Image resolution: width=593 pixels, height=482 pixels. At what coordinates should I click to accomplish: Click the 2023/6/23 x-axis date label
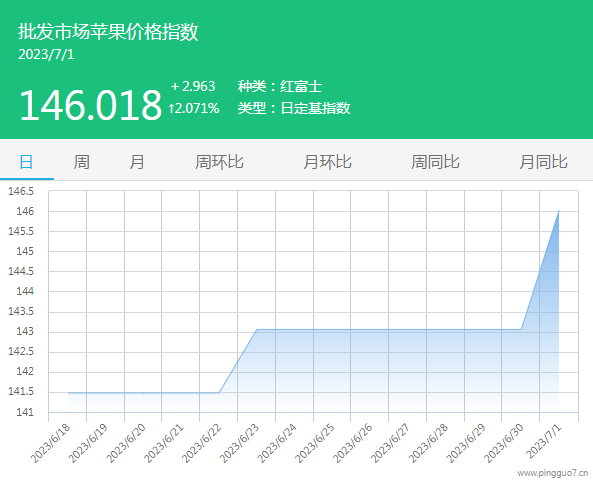click(240, 443)
